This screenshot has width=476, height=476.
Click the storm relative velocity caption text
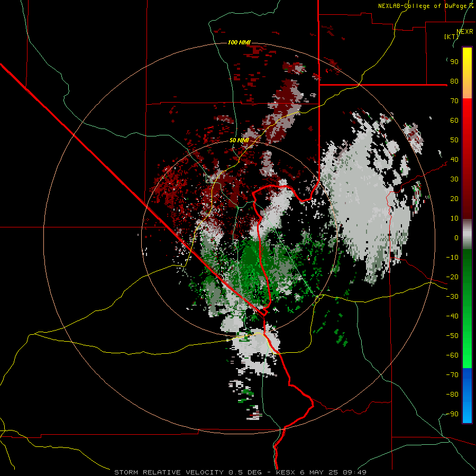(240, 472)
